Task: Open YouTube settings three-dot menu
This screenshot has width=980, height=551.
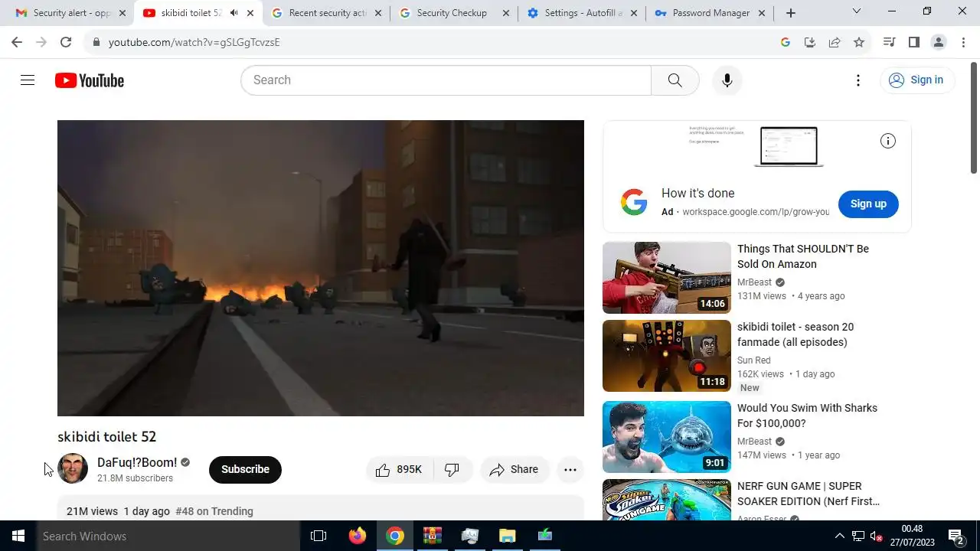Action: click(858, 80)
